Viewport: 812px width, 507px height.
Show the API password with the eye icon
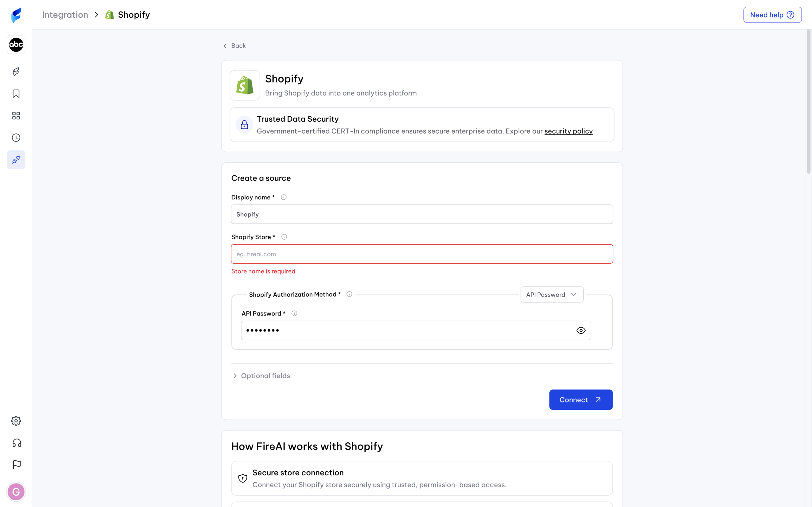(581, 331)
